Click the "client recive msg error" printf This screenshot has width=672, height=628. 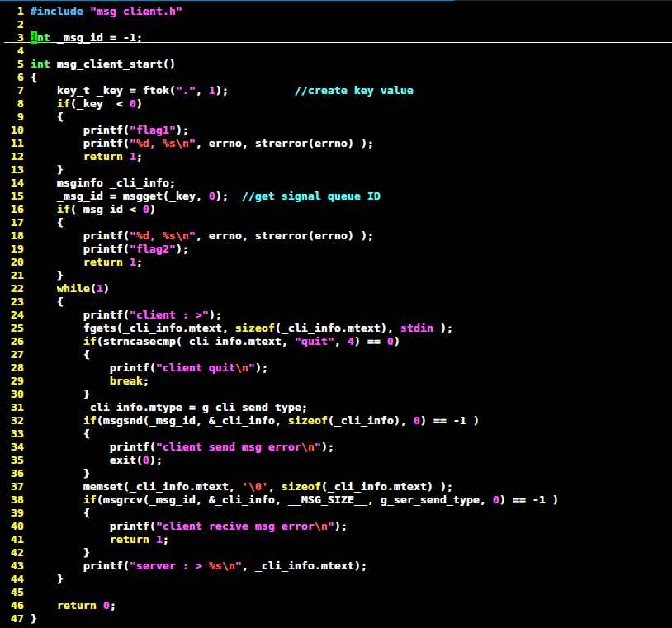tap(228, 526)
